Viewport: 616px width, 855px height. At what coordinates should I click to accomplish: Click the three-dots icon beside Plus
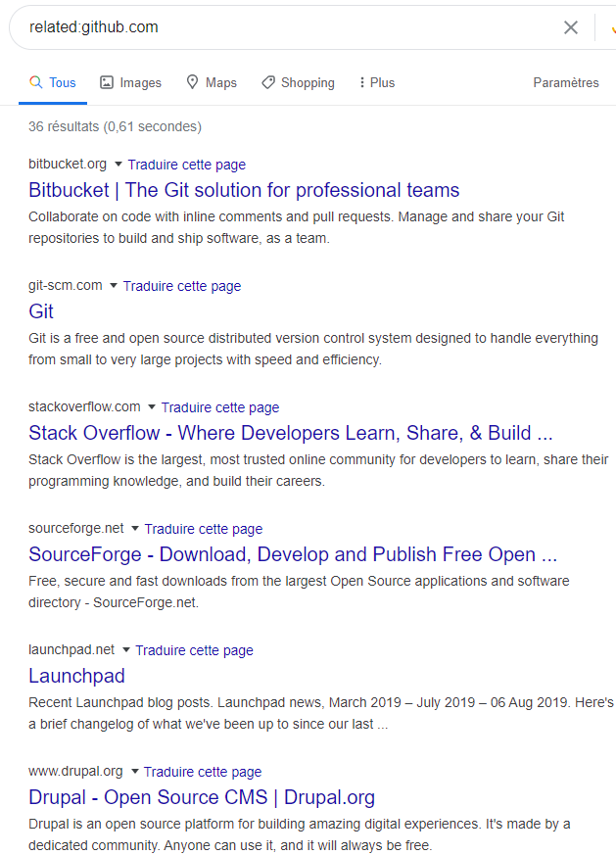tap(361, 82)
